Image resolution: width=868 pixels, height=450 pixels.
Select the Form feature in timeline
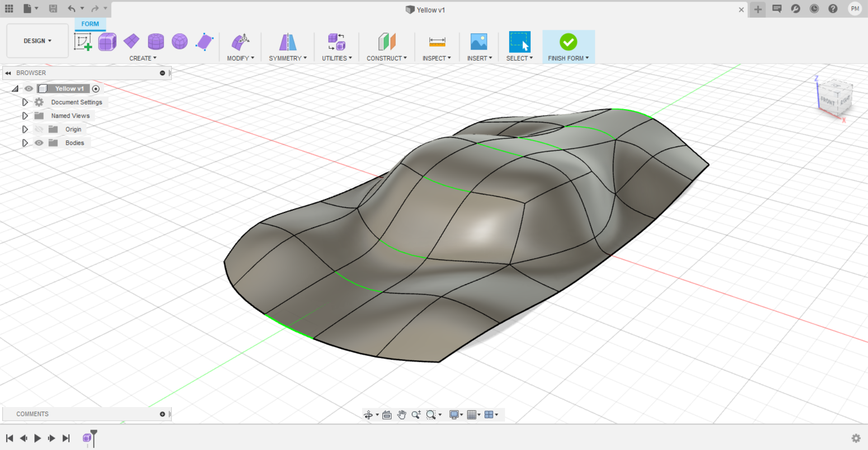tap(87, 438)
